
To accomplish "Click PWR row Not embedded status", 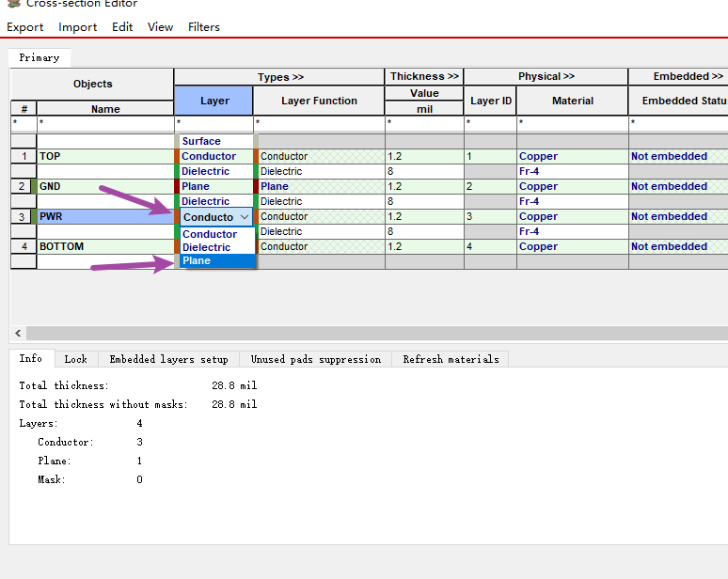I will [678, 217].
